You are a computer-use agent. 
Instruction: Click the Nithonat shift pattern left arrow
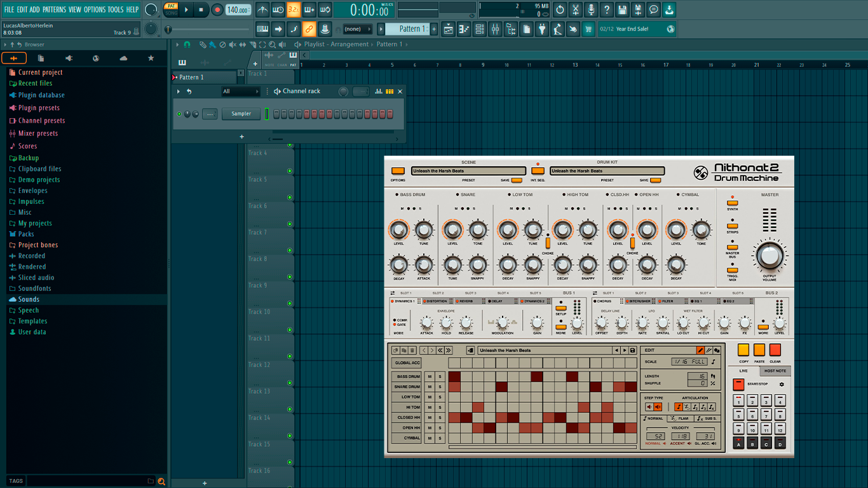pos(424,350)
